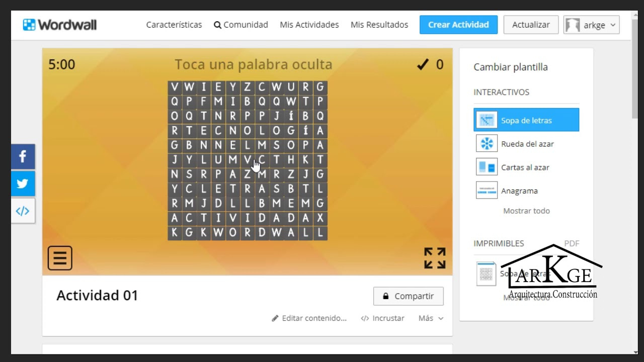Open Comunidad search page

click(241, 25)
